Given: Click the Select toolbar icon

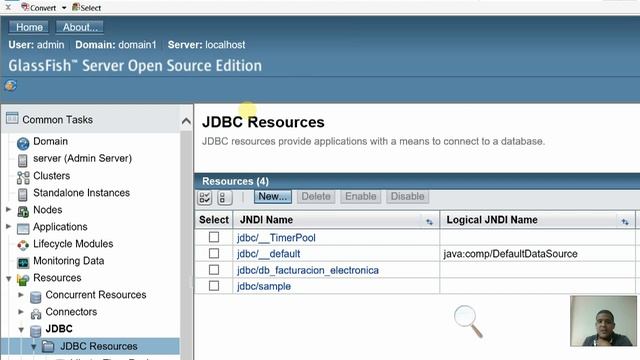Looking at the screenshot, I should (76, 7).
